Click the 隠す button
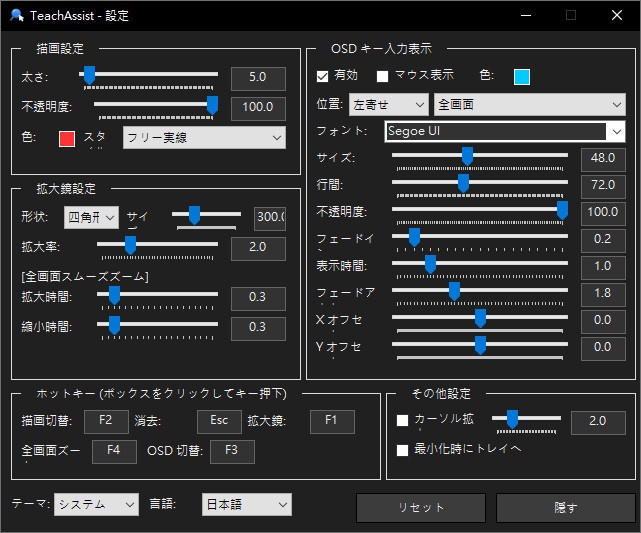The width and height of the screenshot is (641, 533). pos(566,508)
